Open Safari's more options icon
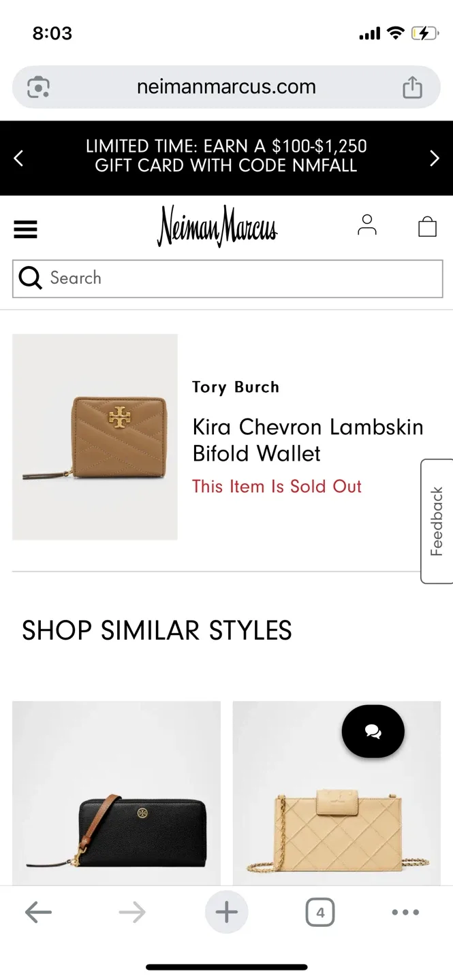 [x=405, y=912]
